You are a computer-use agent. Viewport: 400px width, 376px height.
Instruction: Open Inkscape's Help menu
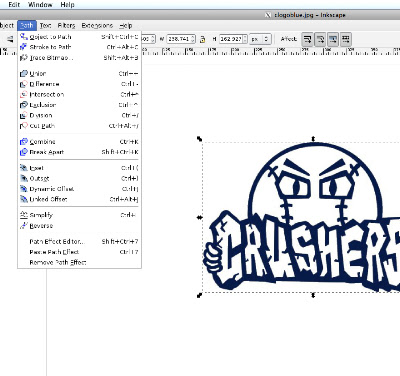pyautogui.click(x=126, y=25)
